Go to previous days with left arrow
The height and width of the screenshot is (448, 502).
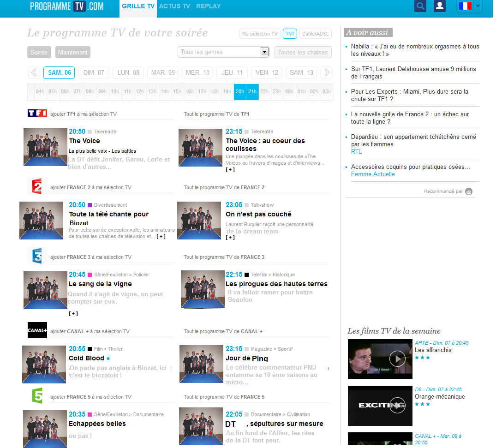pos(34,72)
